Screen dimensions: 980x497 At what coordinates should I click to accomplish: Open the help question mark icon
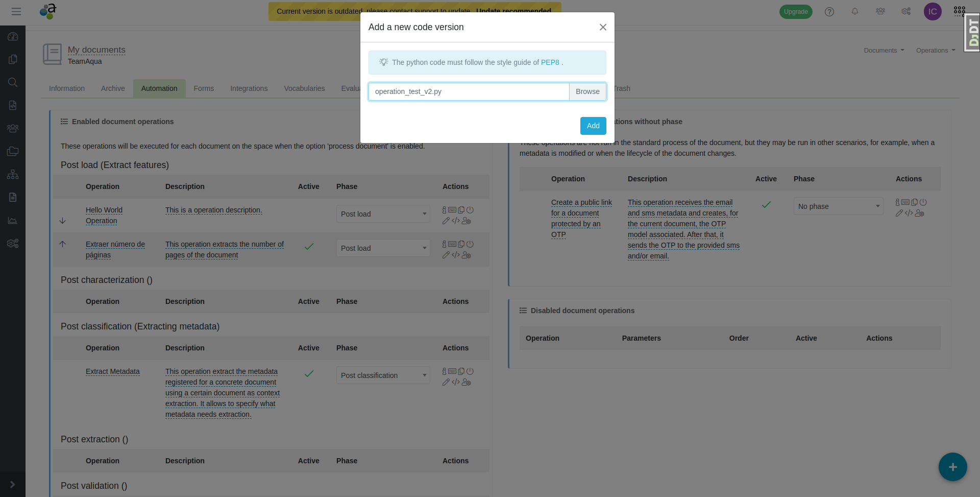click(x=829, y=12)
